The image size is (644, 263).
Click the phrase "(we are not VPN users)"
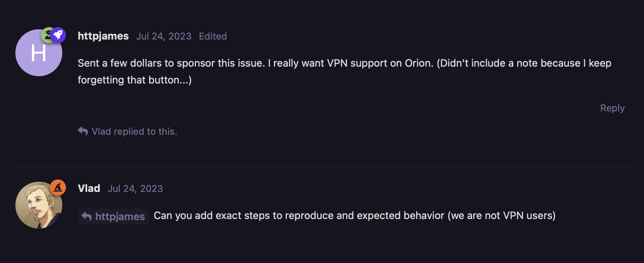(501, 215)
